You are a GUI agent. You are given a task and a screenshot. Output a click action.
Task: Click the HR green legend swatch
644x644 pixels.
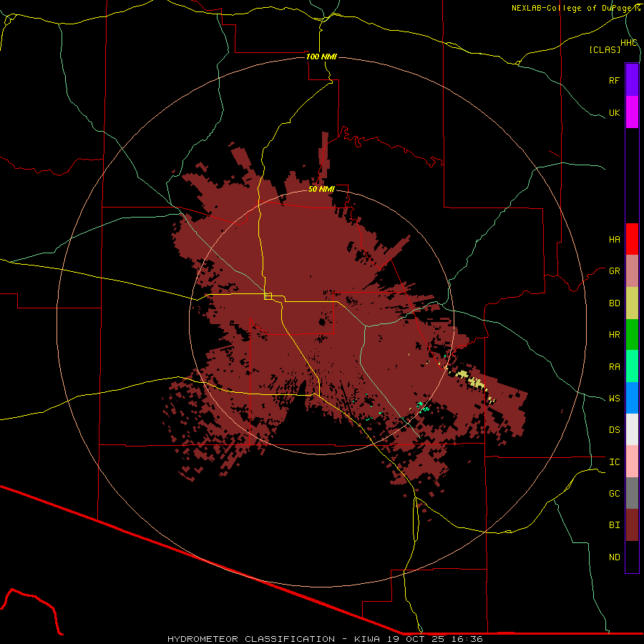pos(632,335)
